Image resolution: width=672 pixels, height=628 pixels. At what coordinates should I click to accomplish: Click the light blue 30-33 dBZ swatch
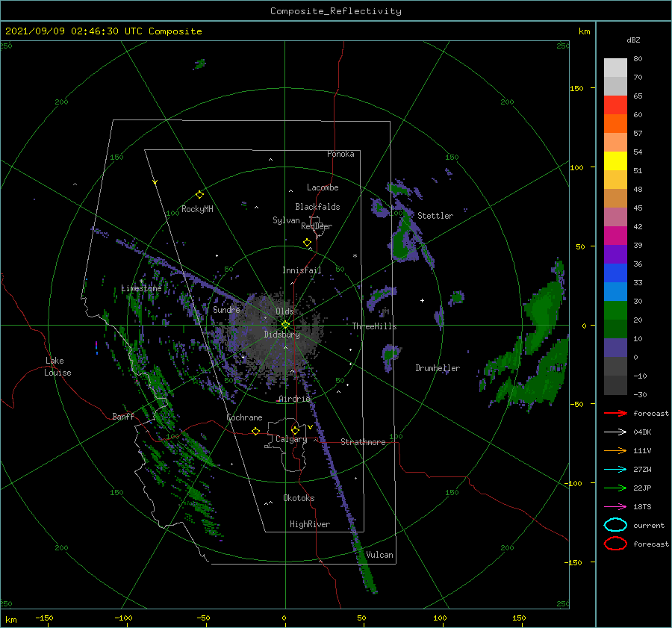point(615,291)
